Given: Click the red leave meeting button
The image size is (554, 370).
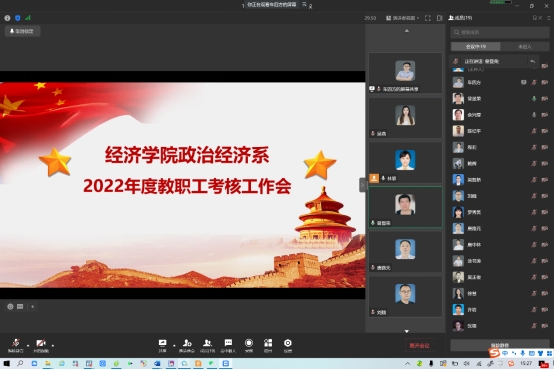Looking at the screenshot, I should [419, 345].
